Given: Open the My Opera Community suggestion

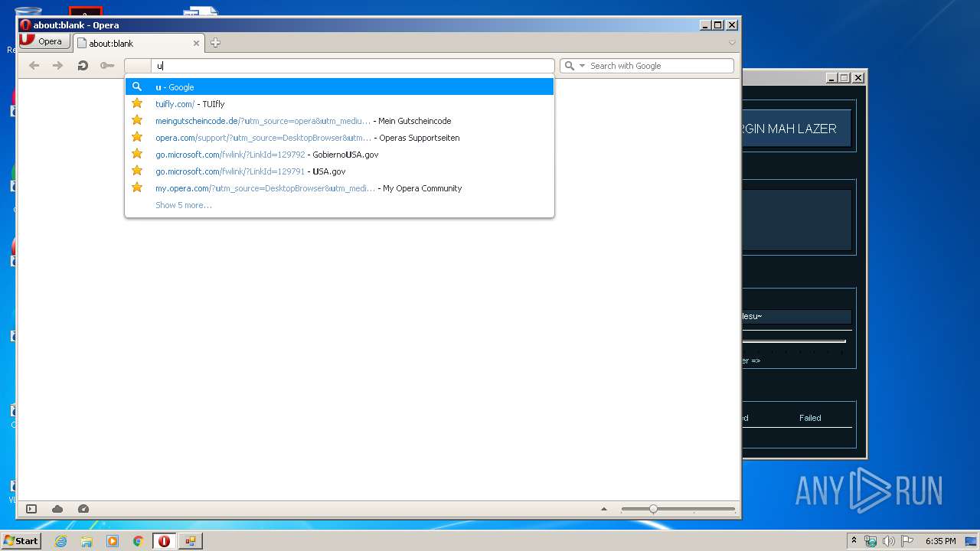Looking at the screenshot, I should (339, 188).
